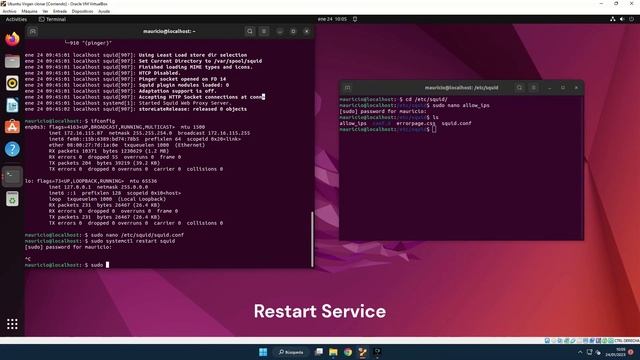The image size is (640, 360).
Task: Open the Trash icon in the dock
Action: point(12,199)
